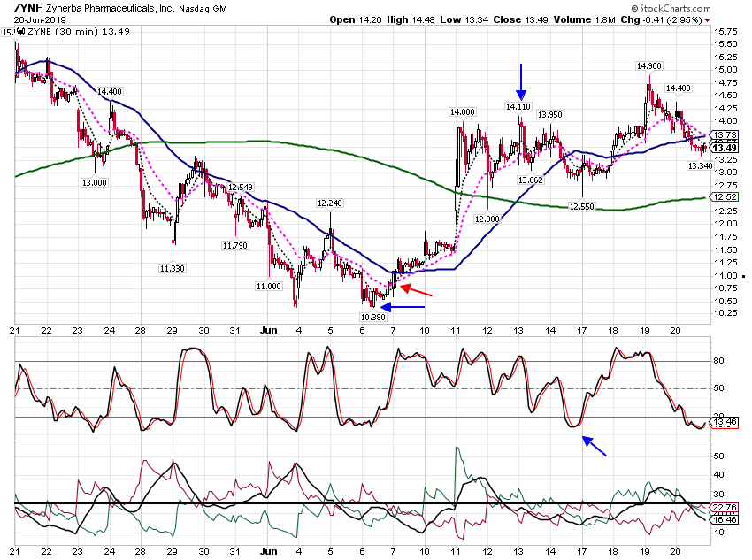Select the 11.330 low price label
752x560 pixels.
coord(173,268)
